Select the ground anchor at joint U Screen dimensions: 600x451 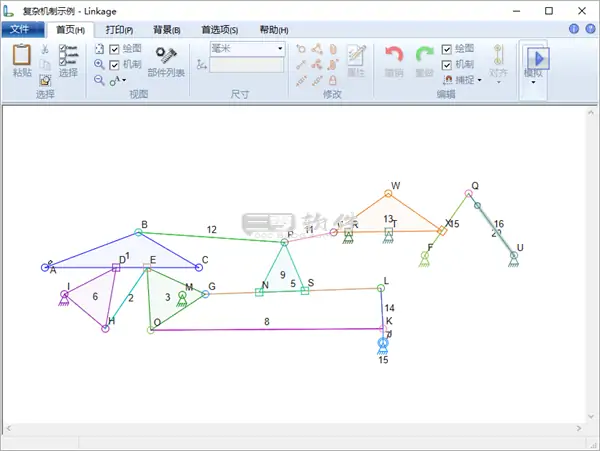tap(514, 259)
